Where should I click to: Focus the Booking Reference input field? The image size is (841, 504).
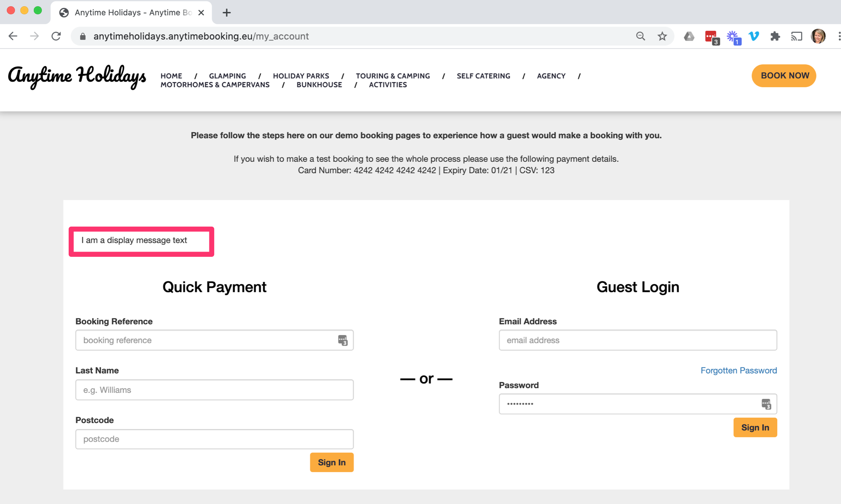click(x=214, y=340)
